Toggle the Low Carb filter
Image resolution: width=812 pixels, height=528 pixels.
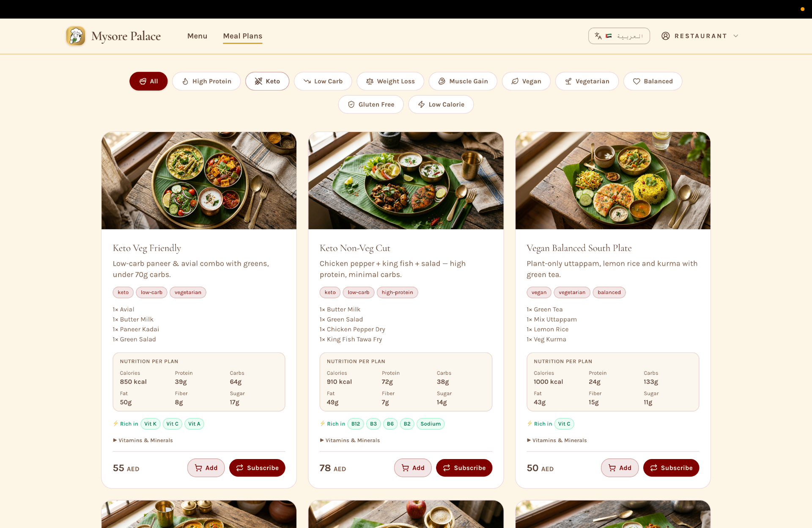[x=323, y=81]
